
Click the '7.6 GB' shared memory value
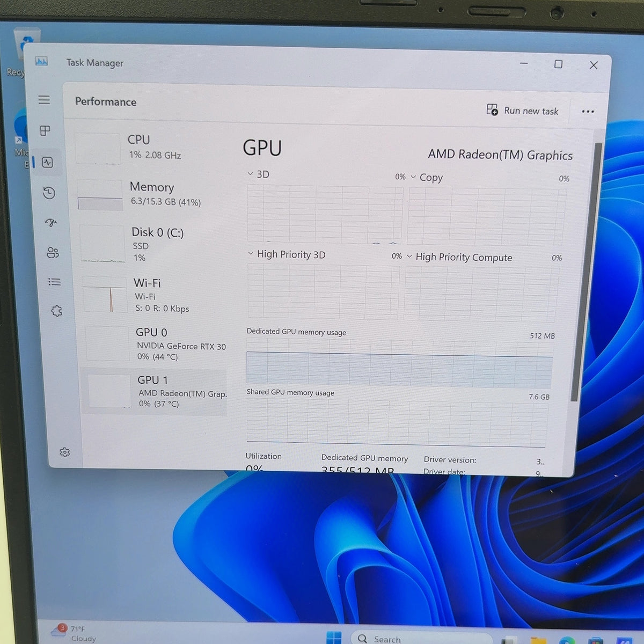[539, 397]
